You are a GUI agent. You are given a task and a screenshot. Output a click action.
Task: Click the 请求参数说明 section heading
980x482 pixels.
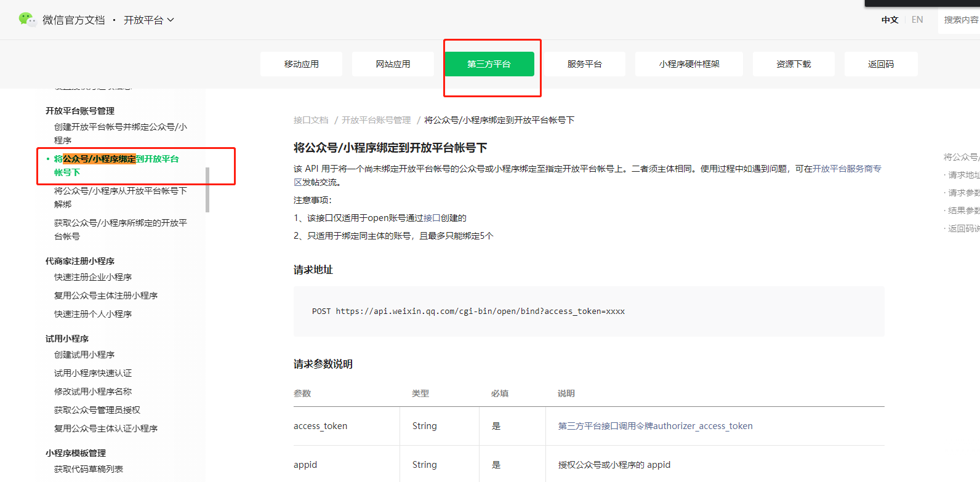pyautogui.click(x=323, y=364)
